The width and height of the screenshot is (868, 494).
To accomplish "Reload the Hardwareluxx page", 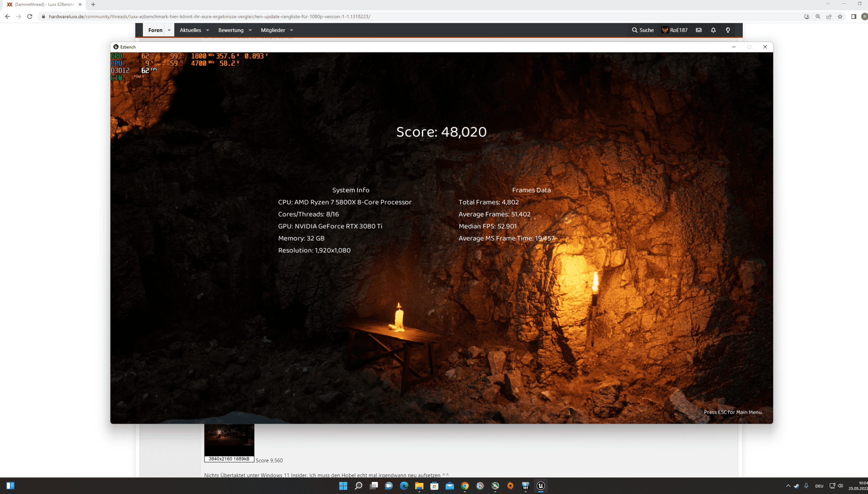I will (30, 16).
